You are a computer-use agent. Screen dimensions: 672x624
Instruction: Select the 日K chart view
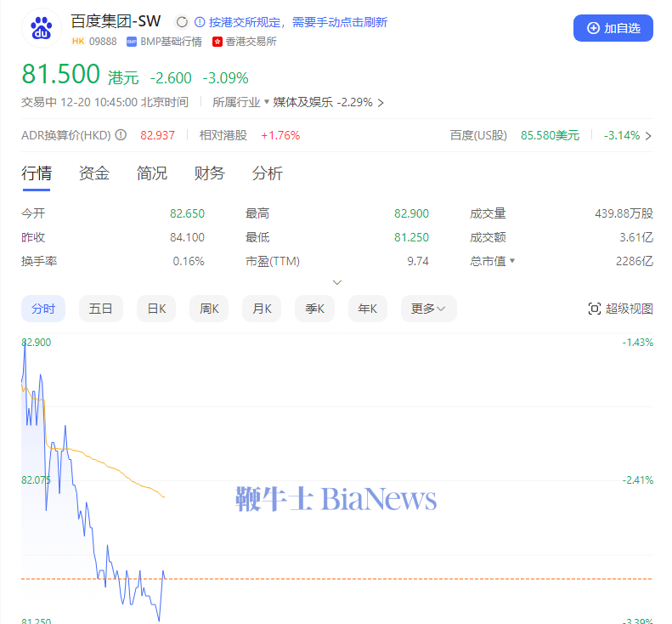pos(156,309)
